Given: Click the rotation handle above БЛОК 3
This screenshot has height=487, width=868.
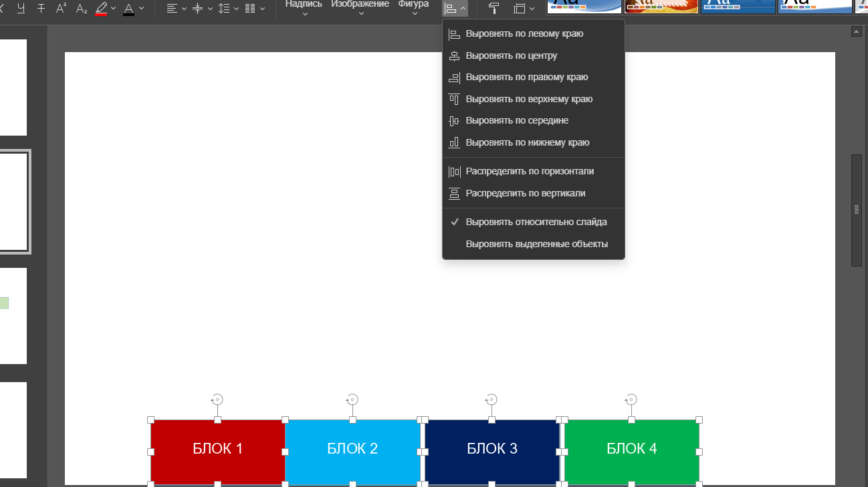Looking at the screenshot, I should click(492, 399).
